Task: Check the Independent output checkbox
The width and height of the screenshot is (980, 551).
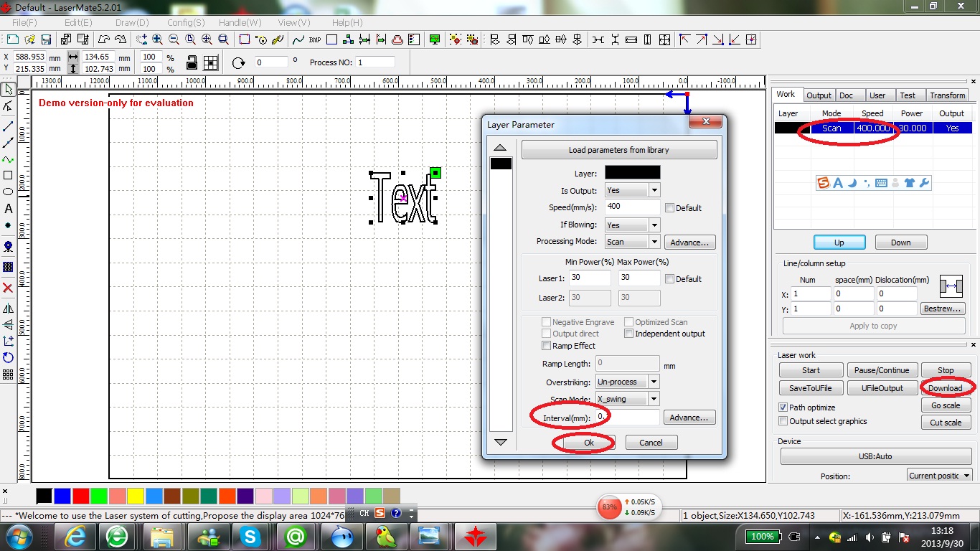Action: click(629, 334)
